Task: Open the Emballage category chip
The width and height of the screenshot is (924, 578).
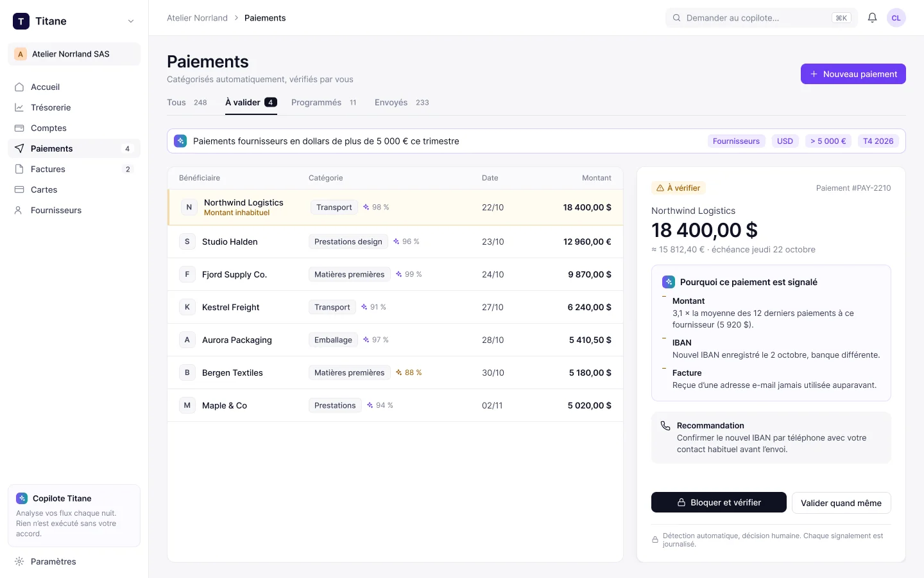Action: click(333, 340)
